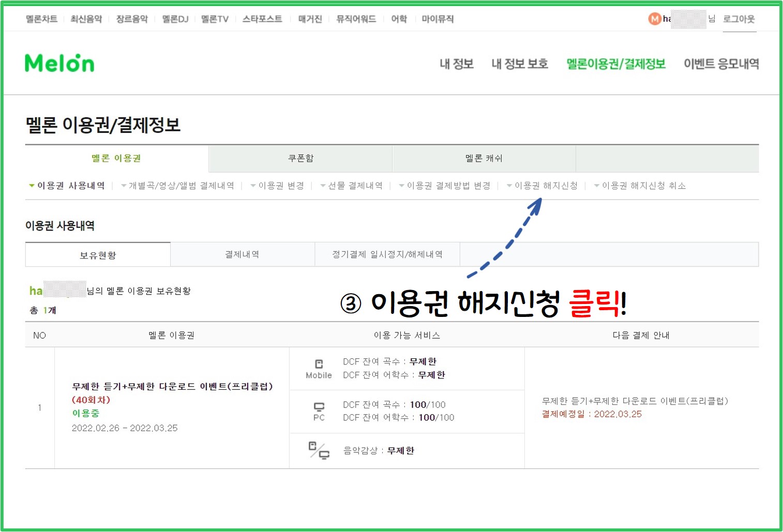The height and width of the screenshot is (532, 783).
Task: Click the Mobile device icon
Action: pos(319,364)
